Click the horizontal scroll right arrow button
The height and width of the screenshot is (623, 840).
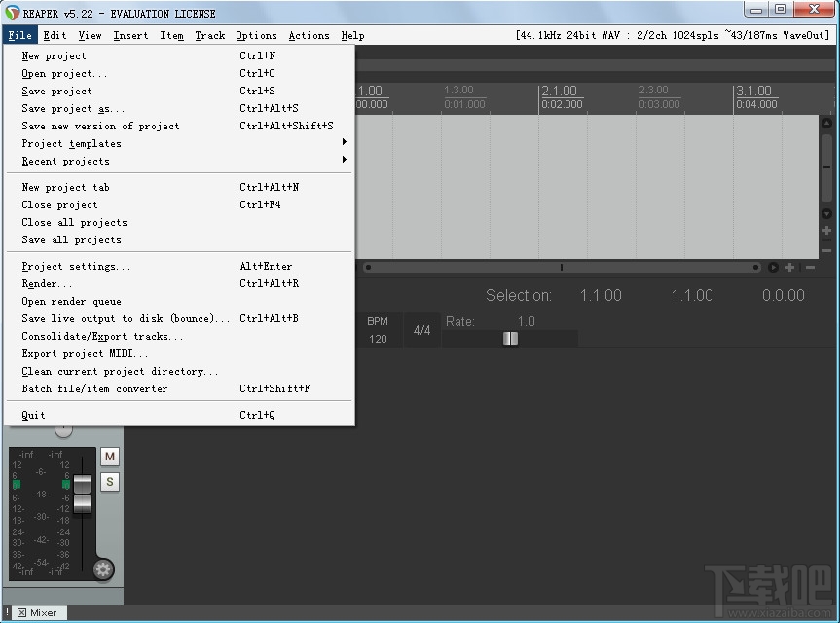pyautogui.click(x=773, y=267)
